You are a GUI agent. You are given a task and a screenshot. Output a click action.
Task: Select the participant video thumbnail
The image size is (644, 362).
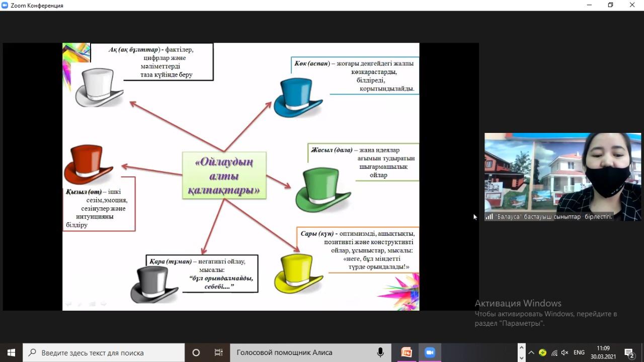click(562, 176)
